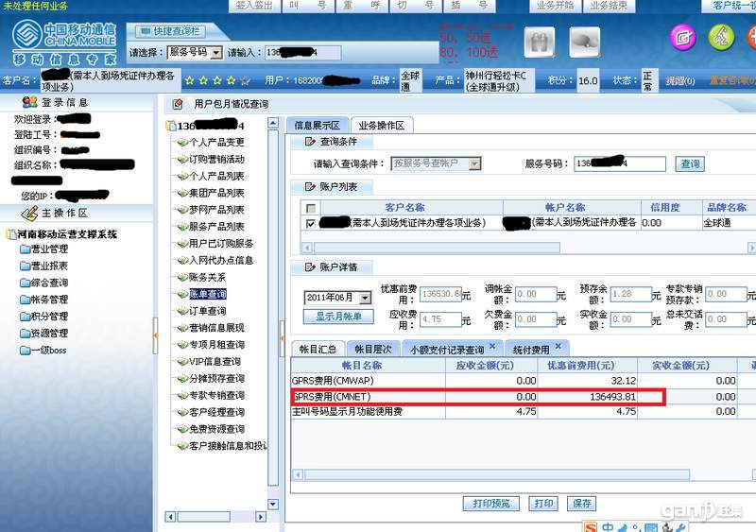Open the 资源管理 folder
The height and width of the screenshot is (532, 756).
44,334
